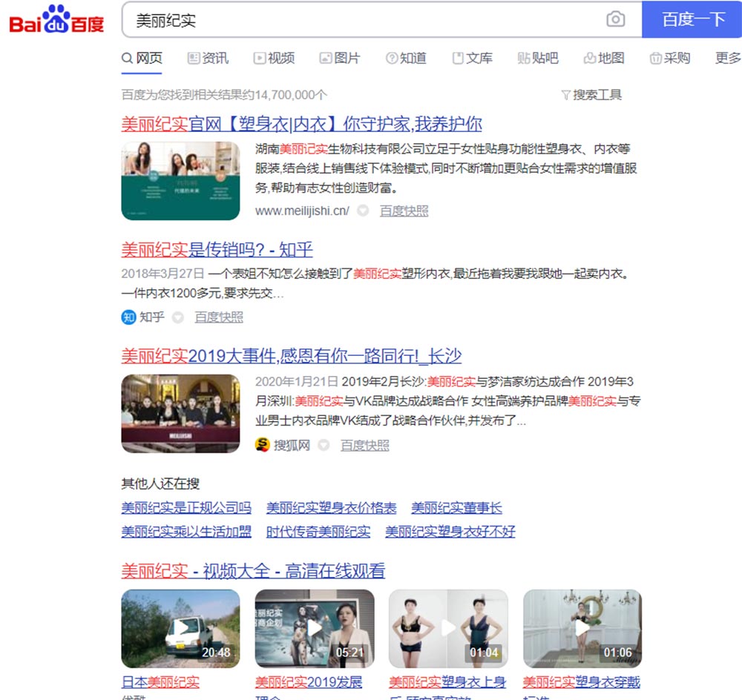Click the camera image search icon
The image size is (742, 700).
(x=615, y=20)
